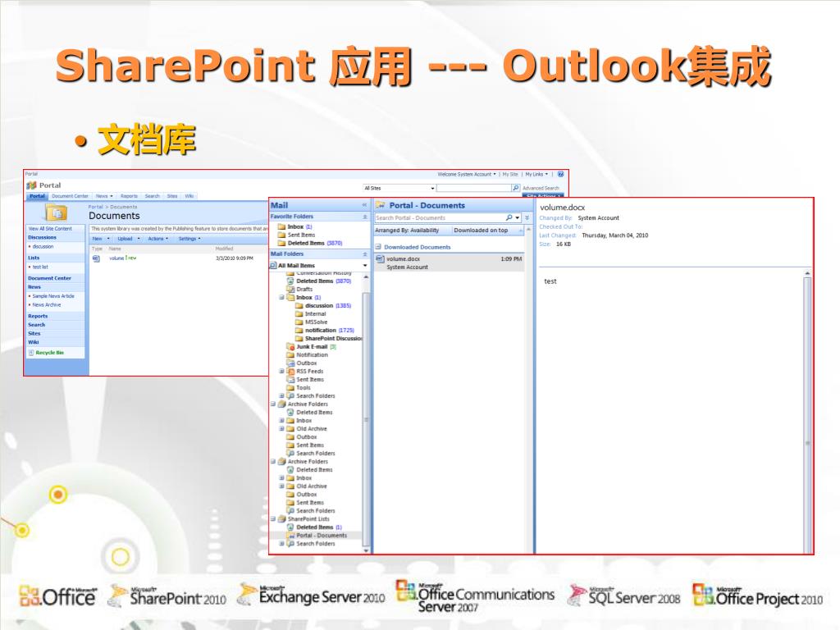
Task: Click the Tools folder icon
Action: point(291,387)
